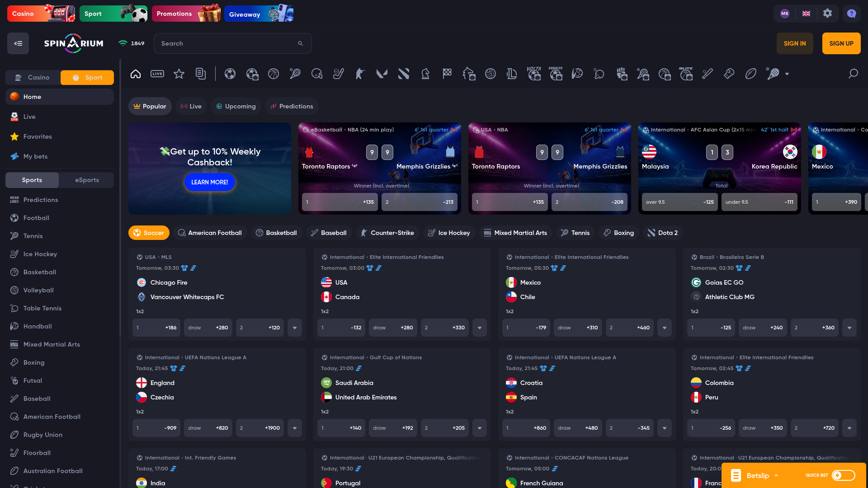
Task: Select the soccer ball icon in sports toolbar
Action: 230,74
